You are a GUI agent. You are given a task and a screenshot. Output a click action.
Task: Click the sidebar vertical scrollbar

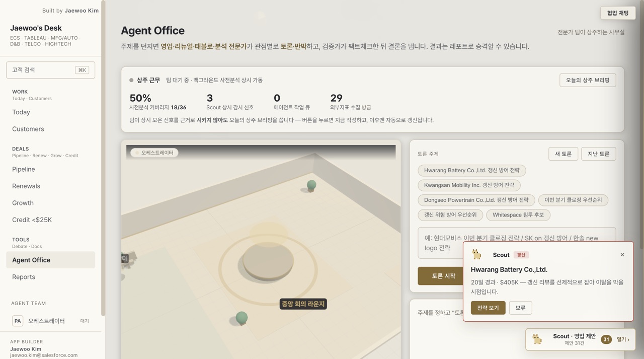pos(103,159)
